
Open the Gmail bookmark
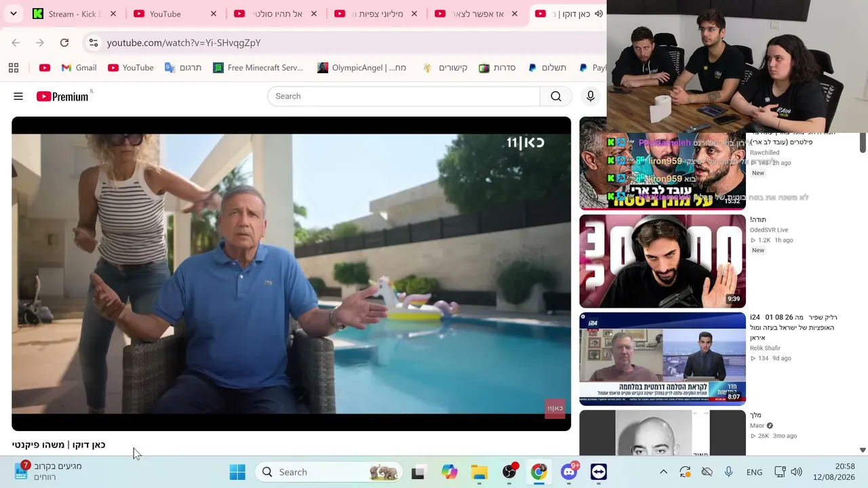(x=79, y=68)
